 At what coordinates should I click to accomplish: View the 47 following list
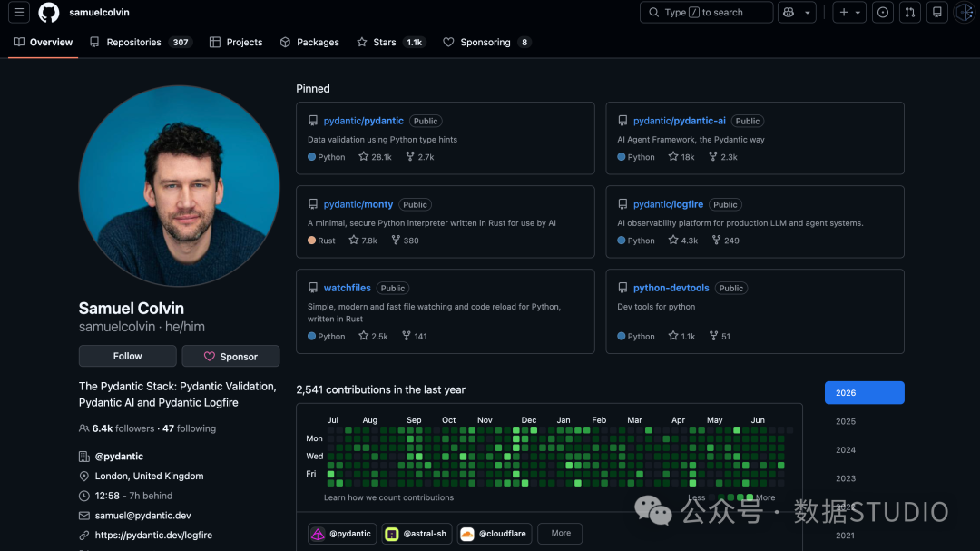[190, 428]
